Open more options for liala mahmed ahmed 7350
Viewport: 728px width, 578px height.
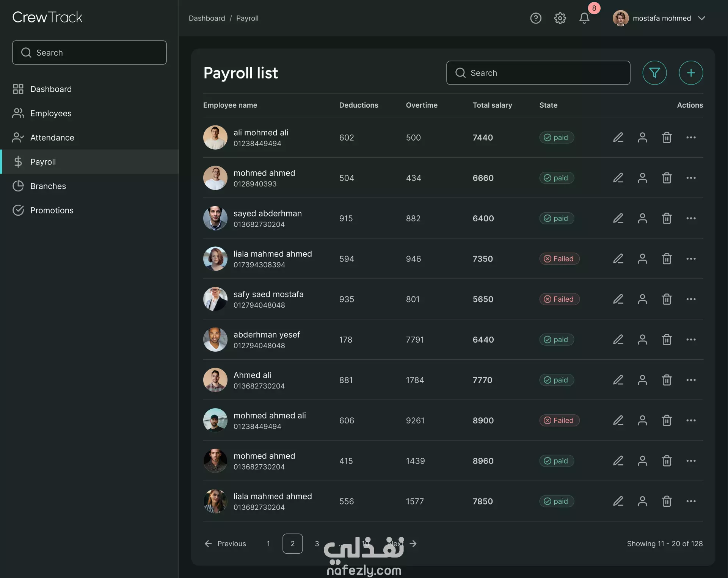pos(690,259)
